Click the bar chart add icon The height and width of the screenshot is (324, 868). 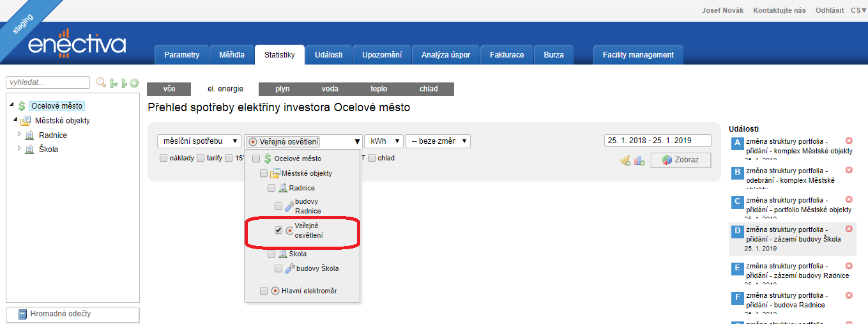point(639,160)
